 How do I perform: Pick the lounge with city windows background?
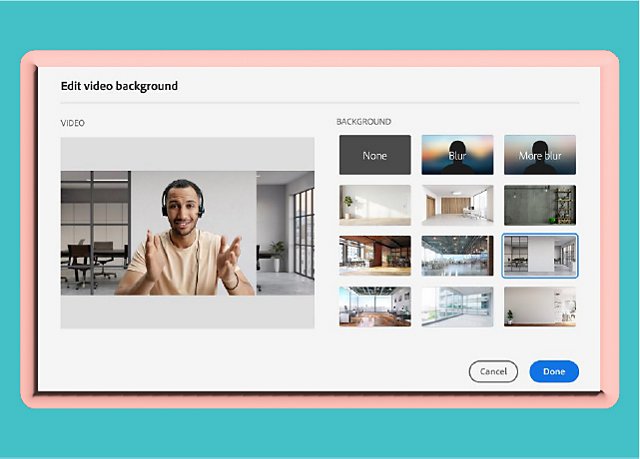tap(375, 306)
